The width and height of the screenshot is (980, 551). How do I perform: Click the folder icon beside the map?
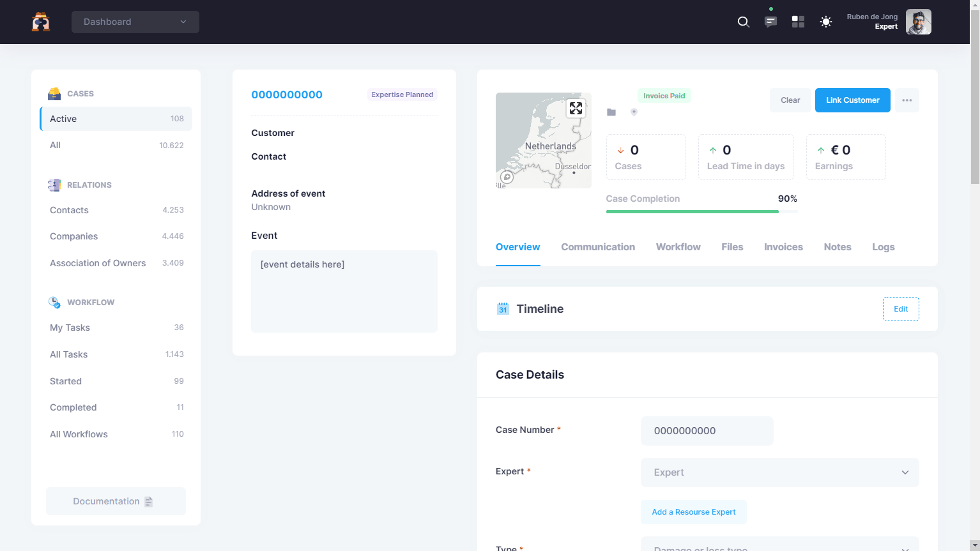(x=611, y=112)
